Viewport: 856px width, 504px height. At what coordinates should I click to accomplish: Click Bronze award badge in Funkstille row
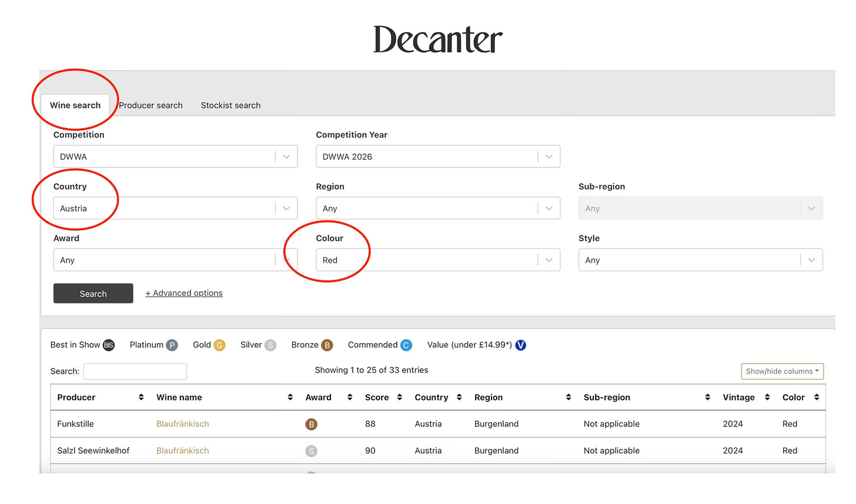312,424
